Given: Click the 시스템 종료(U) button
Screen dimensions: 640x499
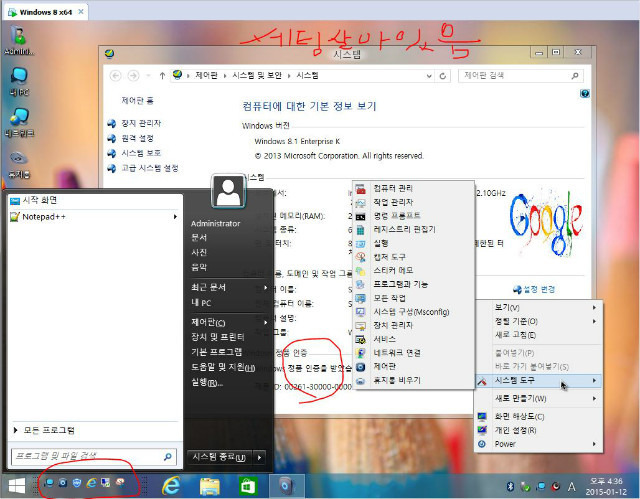Looking at the screenshot, I should pyautogui.click(x=220, y=457).
